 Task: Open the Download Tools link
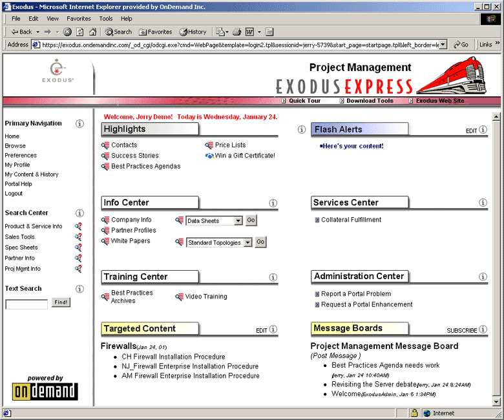(370, 101)
